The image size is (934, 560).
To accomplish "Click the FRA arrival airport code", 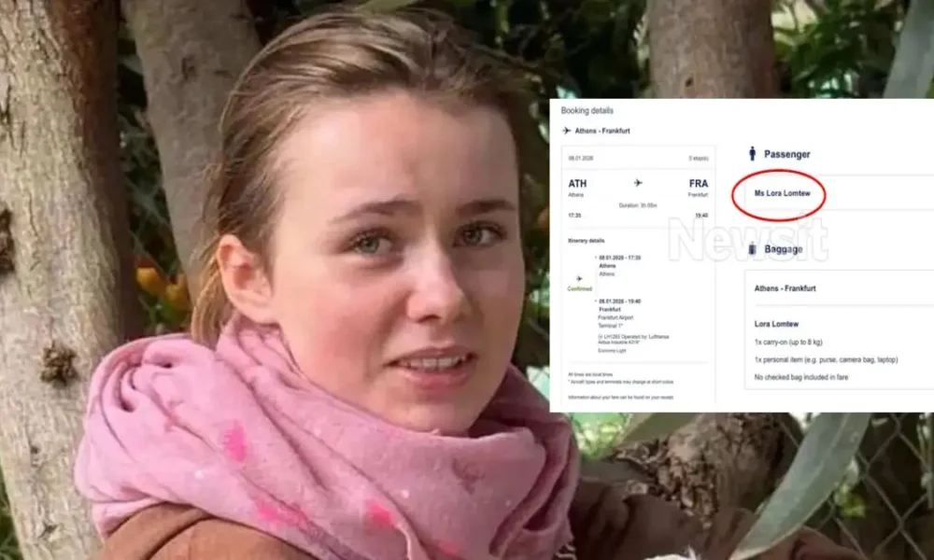I will [x=699, y=184].
